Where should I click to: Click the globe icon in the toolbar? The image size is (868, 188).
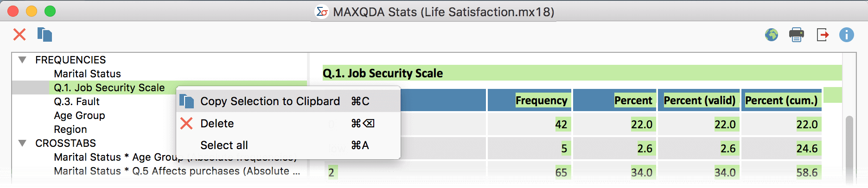click(772, 35)
